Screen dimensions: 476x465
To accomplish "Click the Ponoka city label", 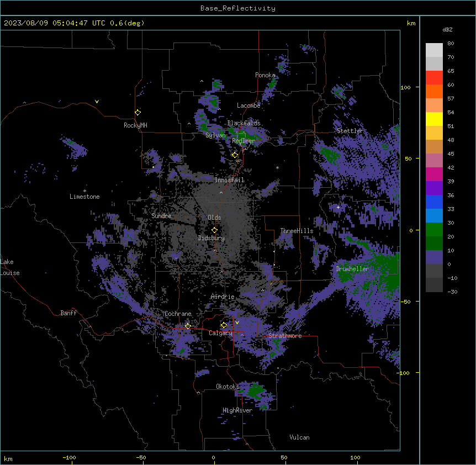I will [265, 75].
